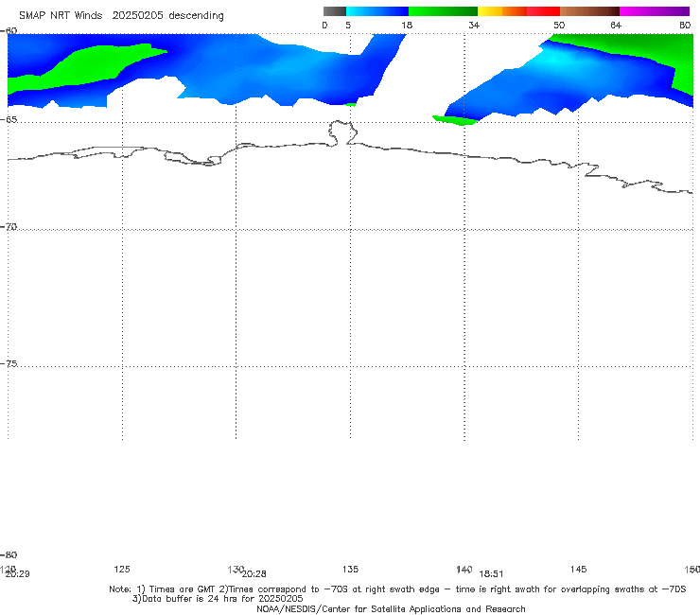The height and width of the screenshot is (615, 700).
Task: Click the "NOAA/NESDIS/Center for Satellite Applications" credit
Action: pyautogui.click(x=359, y=608)
